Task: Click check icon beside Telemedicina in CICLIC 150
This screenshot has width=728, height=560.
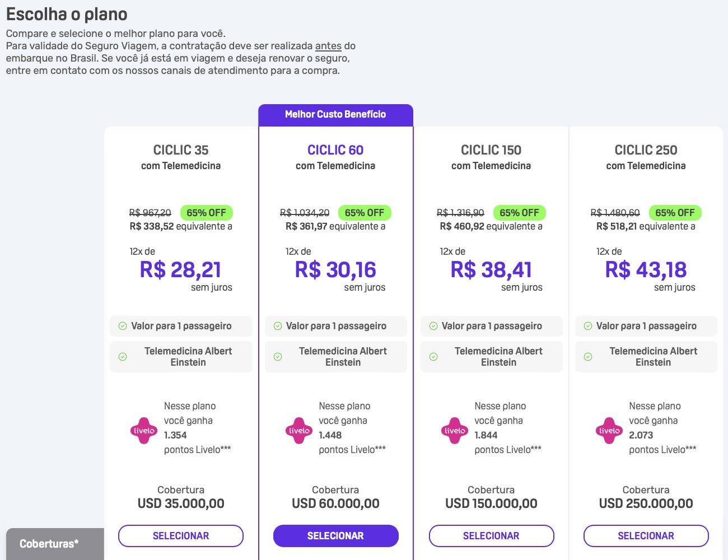Action: [x=433, y=357]
